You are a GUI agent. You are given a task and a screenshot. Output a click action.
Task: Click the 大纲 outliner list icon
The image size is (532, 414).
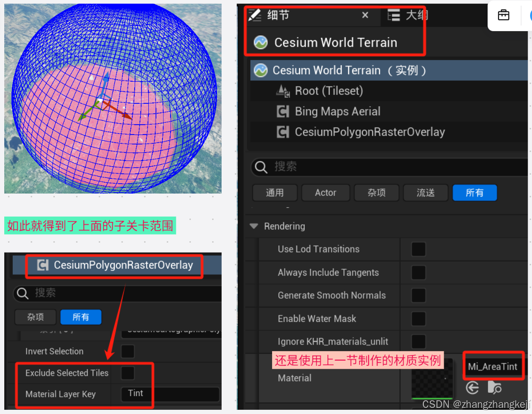click(x=394, y=15)
